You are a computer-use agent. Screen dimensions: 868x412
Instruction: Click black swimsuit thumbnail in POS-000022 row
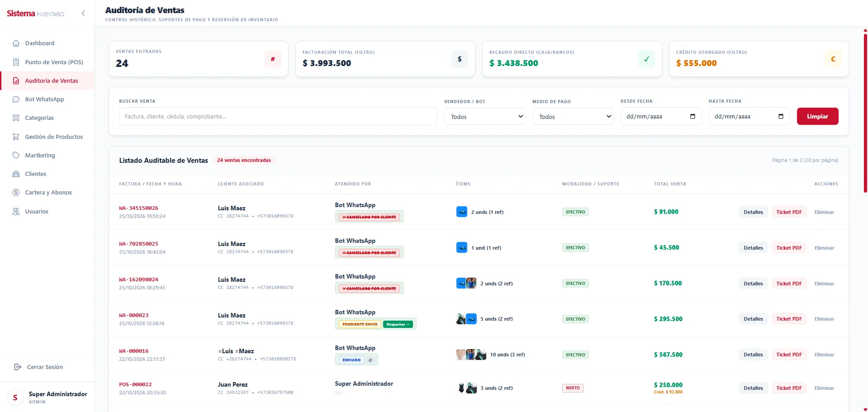coord(461,388)
